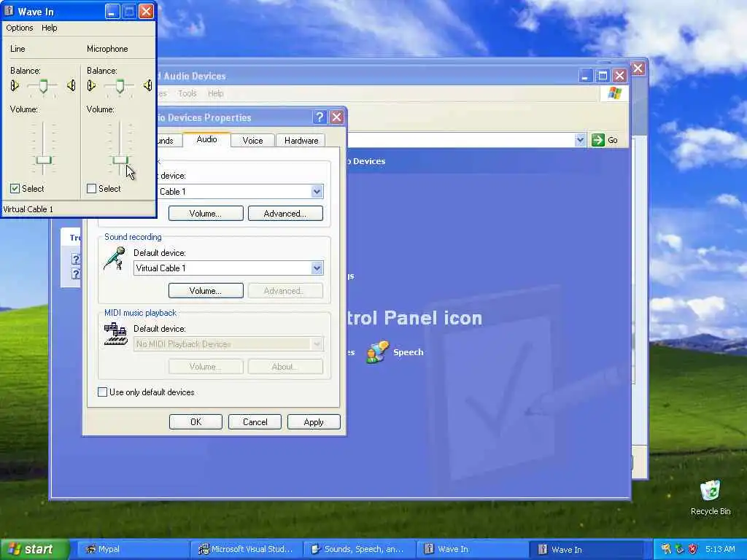This screenshot has height=560, width=747.
Task: Click the address bar input field
Action: pyautogui.click(x=461, y=140)
